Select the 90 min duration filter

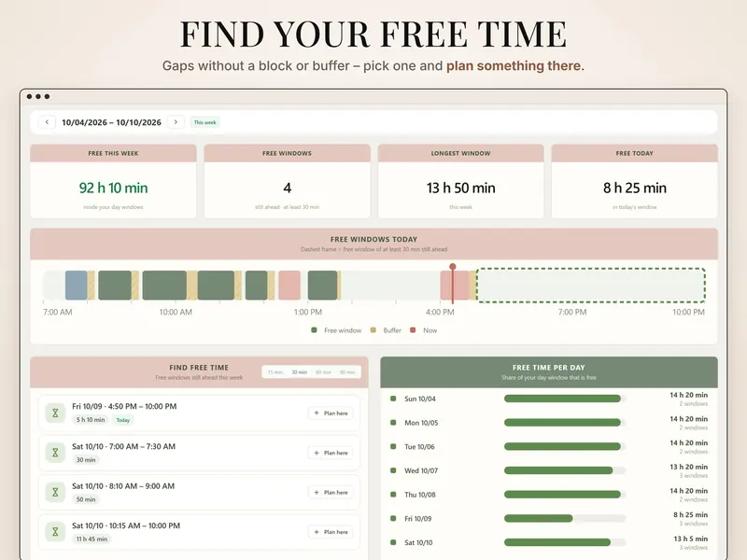(347, 372)
